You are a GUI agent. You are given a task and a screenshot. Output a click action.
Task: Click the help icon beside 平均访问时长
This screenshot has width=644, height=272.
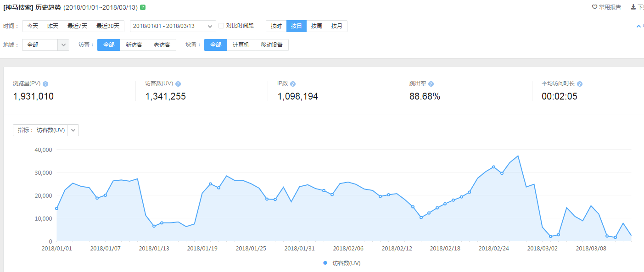580,84
